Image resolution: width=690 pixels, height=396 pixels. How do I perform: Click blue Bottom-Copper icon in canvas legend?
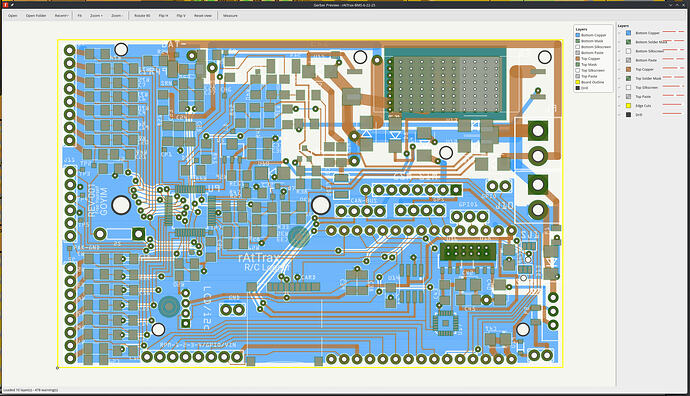(x=578, y=35)
